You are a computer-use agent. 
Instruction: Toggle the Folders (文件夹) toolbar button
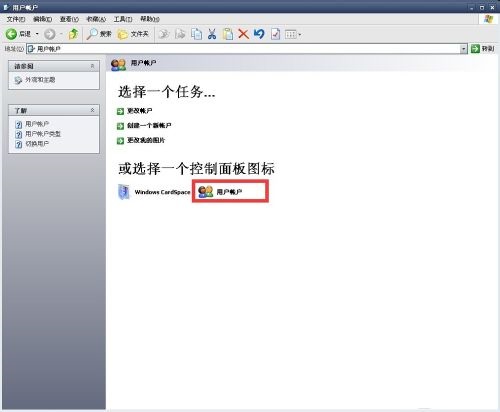(x=133, y=34)
